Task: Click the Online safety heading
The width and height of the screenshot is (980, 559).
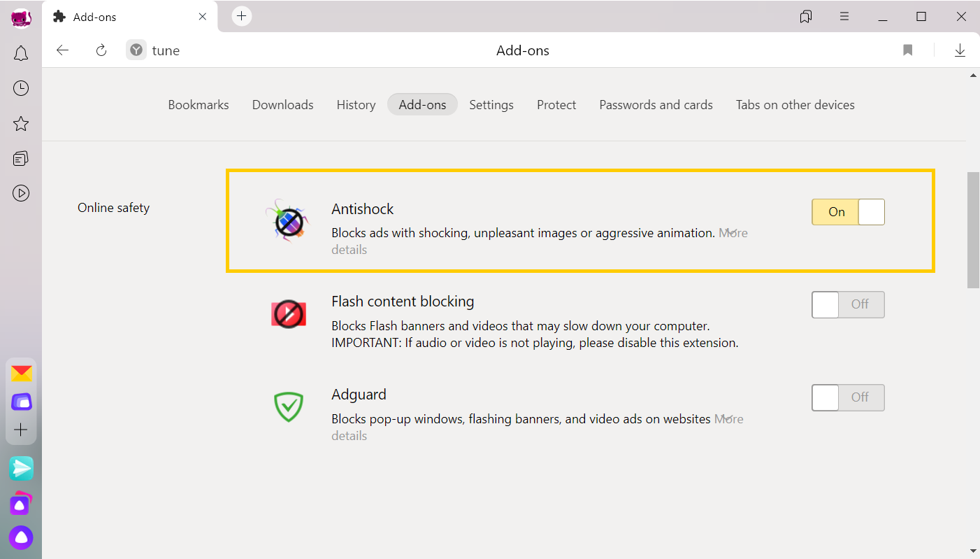Action: (x=113, y=208)
